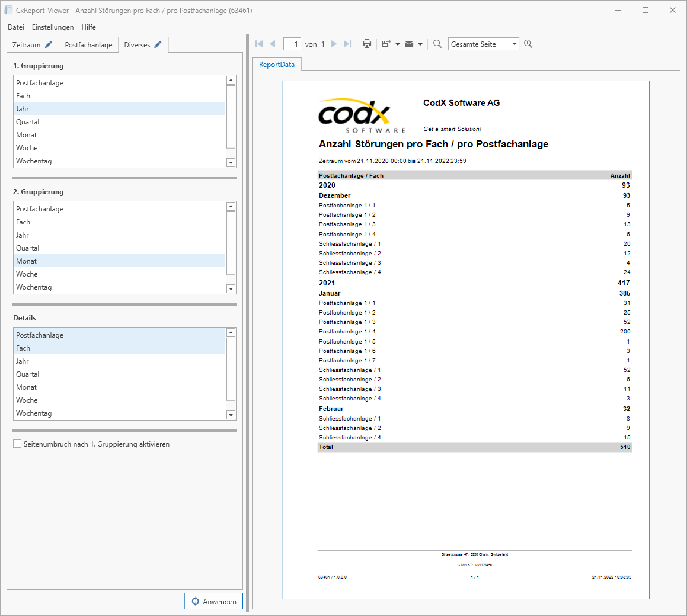Open the export format dropdown arrow
This screenshot has width=687, height=616.
[x=397, y=44]
